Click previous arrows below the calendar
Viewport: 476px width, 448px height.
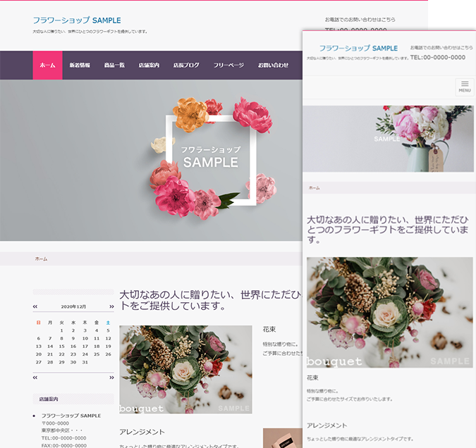[35, 378]
